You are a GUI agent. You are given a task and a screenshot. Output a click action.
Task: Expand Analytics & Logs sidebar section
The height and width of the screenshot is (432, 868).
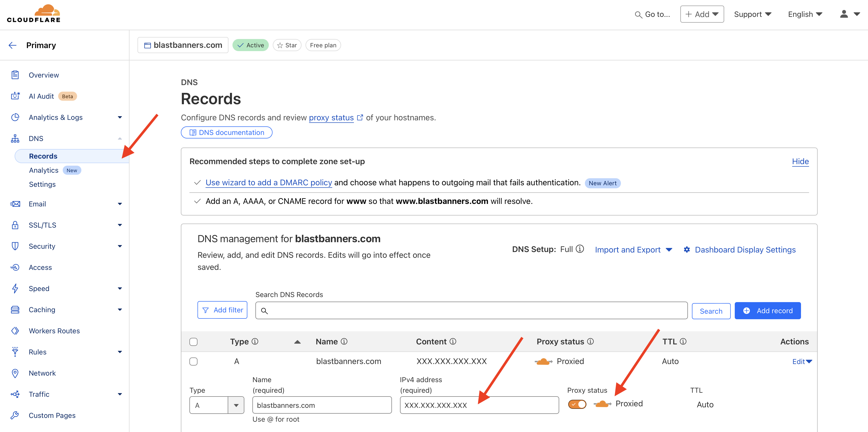(120, 117)
